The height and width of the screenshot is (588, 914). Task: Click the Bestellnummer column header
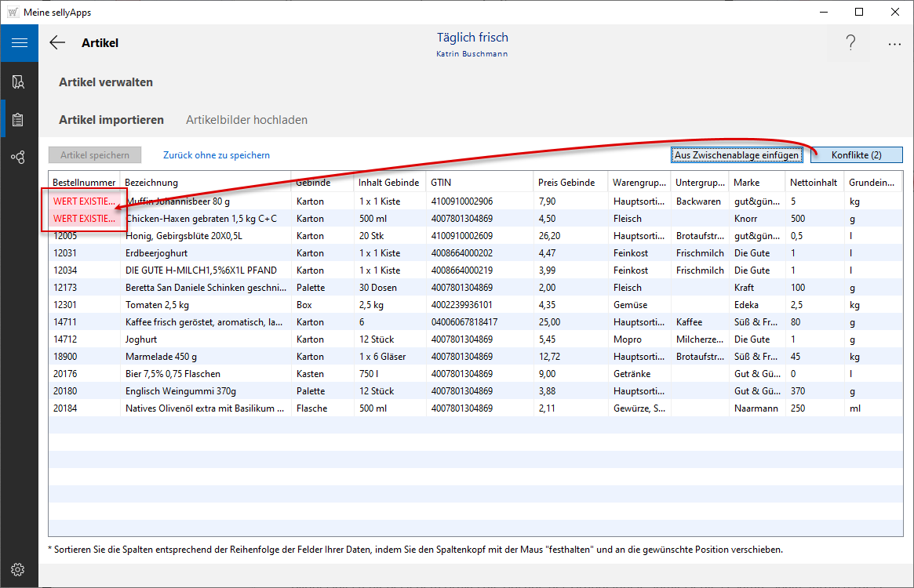coord(83,183)
